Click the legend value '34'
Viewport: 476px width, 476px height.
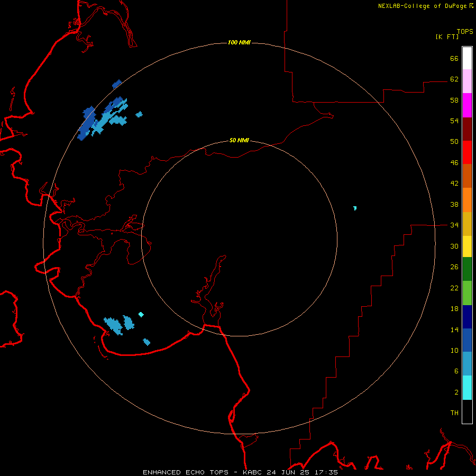point(454,225)
